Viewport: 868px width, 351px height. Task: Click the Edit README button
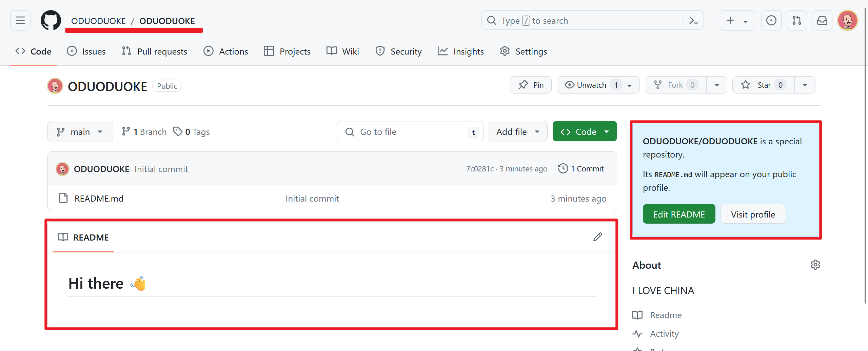click(679, 214)
